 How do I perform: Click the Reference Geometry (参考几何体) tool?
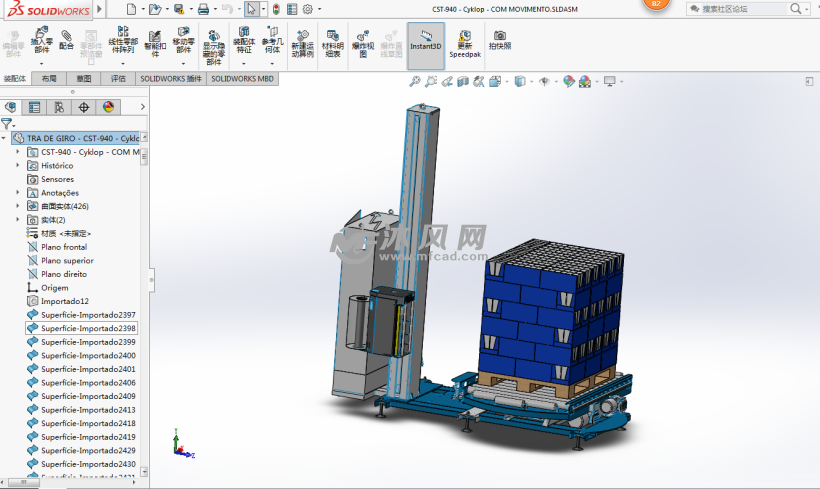point(272,40)
